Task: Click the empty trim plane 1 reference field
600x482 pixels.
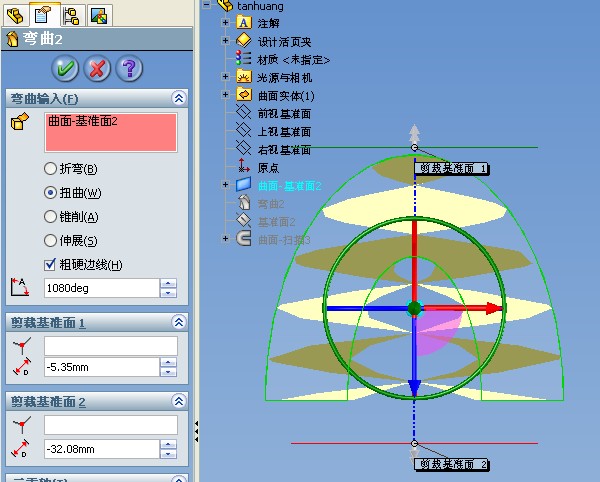Action: coord(111,346)
